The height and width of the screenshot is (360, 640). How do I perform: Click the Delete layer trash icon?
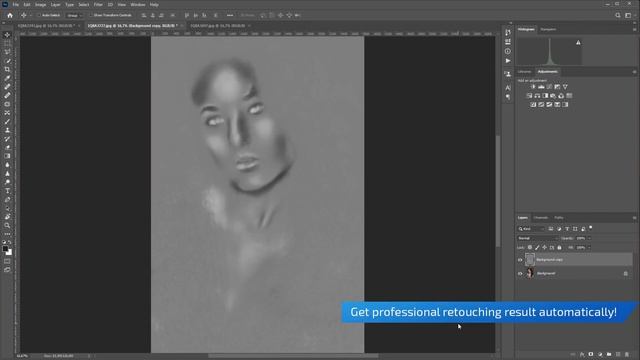point(627,355)
